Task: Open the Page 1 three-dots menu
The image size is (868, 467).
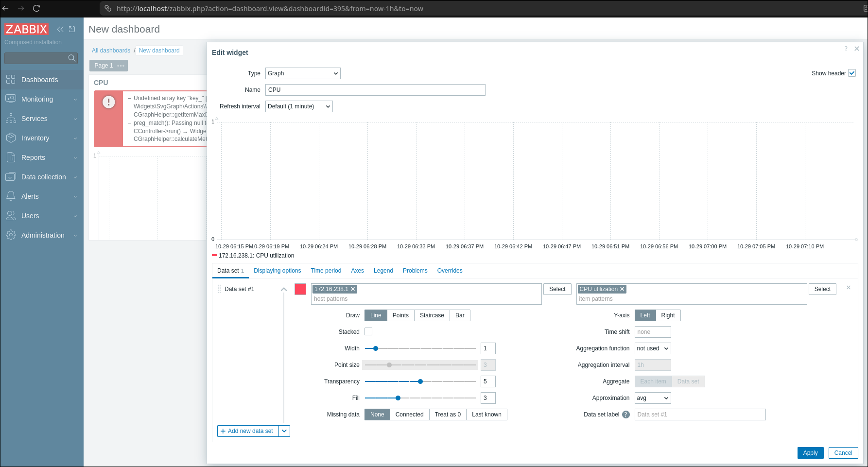Action: click(121, 66)
